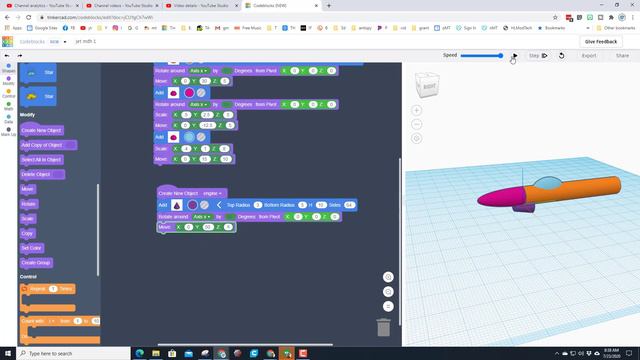
Task: Open a new browser tab with plus
Action: [329, 6]
